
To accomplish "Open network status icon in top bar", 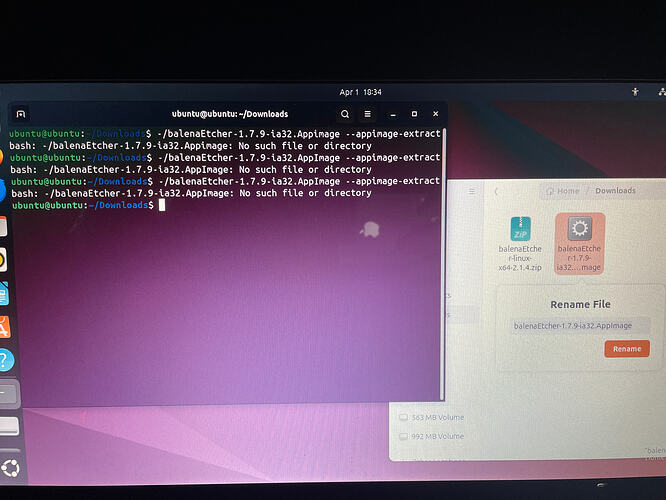I will [661, 91].
